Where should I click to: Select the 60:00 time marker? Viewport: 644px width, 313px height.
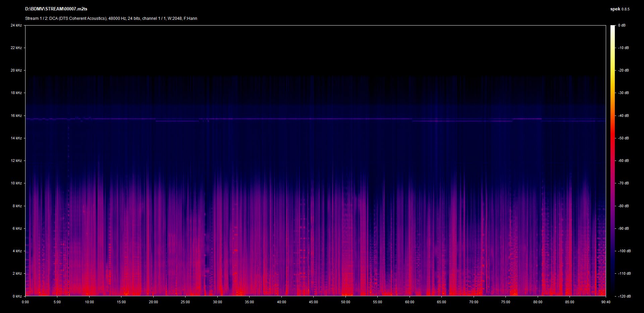point(410,302)
